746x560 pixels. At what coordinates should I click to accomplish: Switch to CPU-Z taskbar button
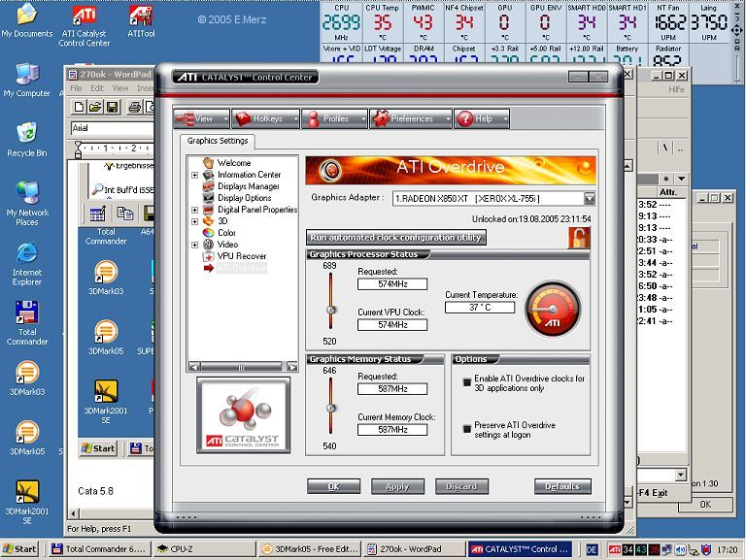[x=205, y=549]
